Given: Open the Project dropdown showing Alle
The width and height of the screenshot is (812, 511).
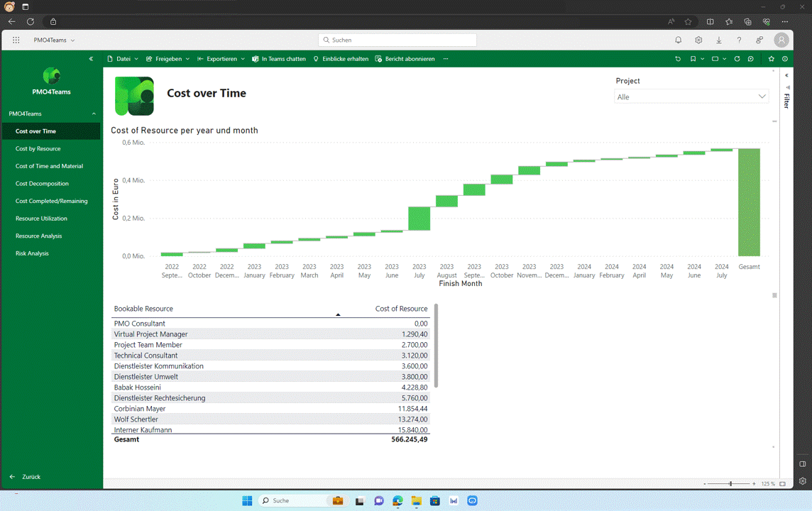Looking at the screenshot, I should (690, 97).
